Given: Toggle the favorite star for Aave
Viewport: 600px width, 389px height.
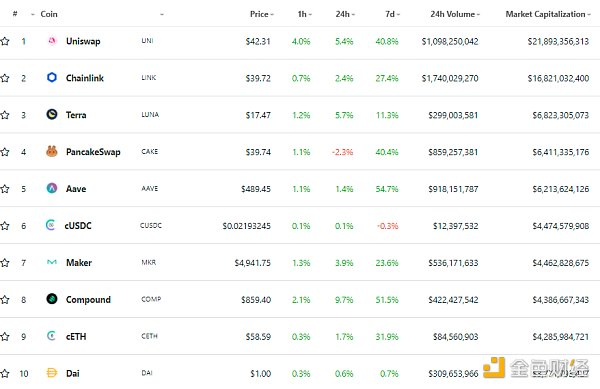Looking at the screenshot, I should pyautogui.click(x=5, y=189).
